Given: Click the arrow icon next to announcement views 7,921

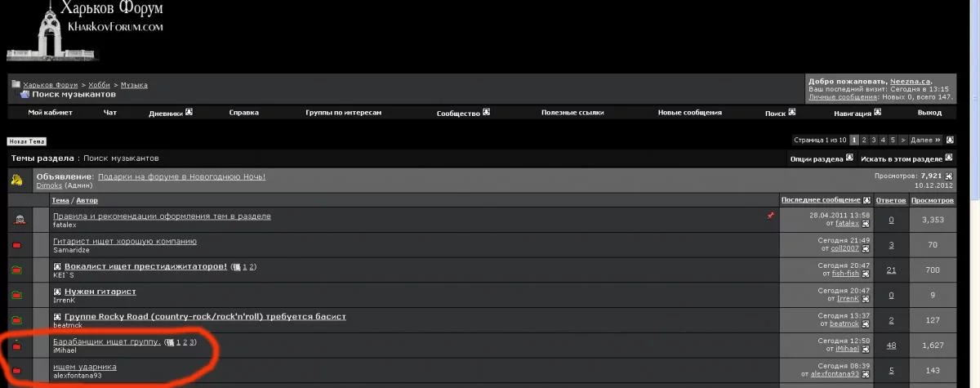Looking at the screenshot, I should pyautogui.click(x=949, y=176).
